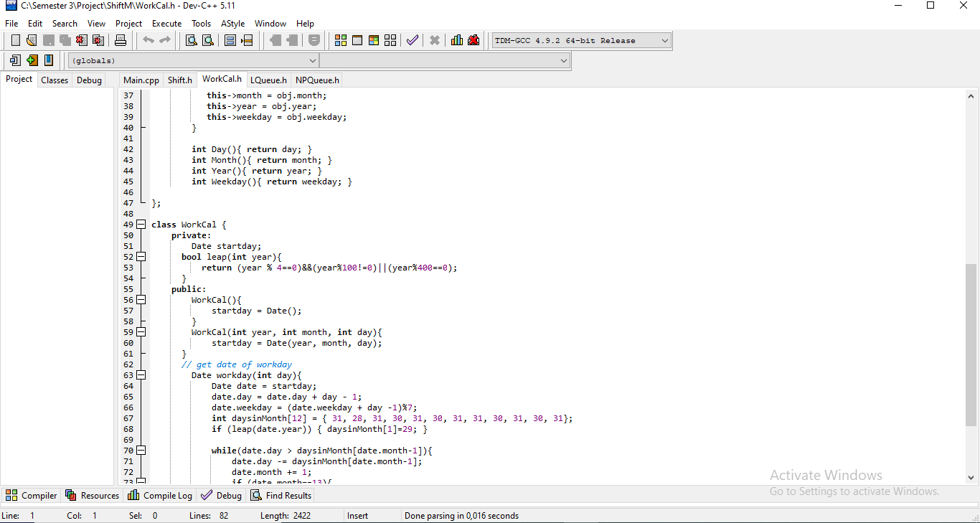The image size is (980, 523).
Task: Click the Profile Analysis bar-chart icon
Action: 457,40
